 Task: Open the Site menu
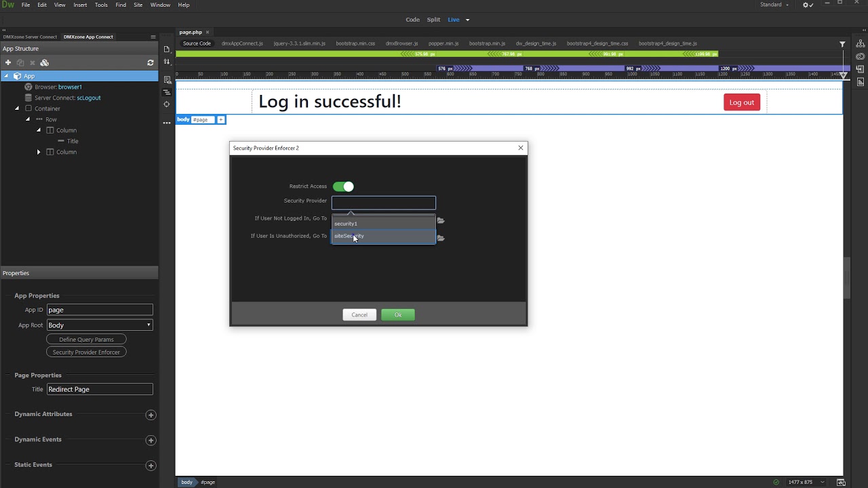pos(138,5)
